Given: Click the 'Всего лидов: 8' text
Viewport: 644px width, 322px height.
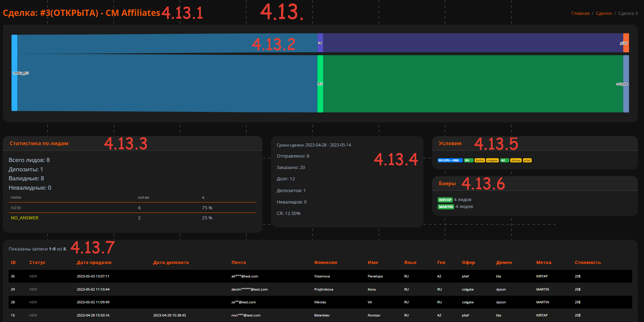Looking at the screenshot, I should click(29, 160).
